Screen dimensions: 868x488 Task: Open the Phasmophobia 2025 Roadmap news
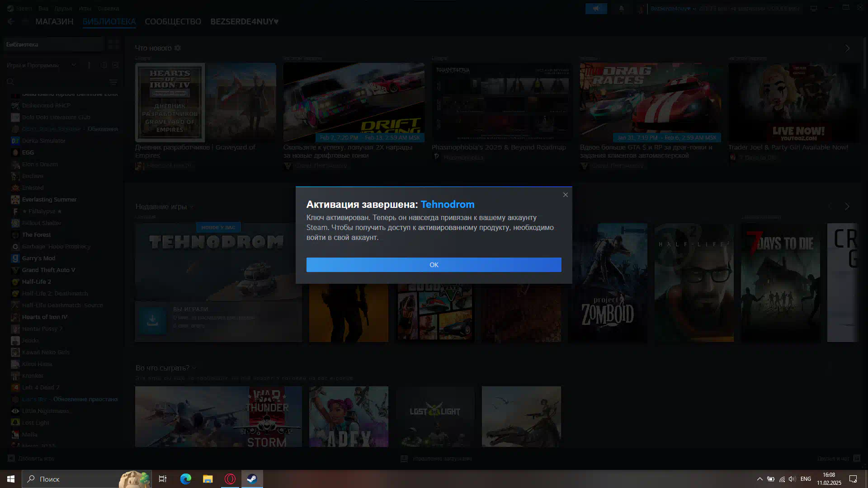[502, 103]
